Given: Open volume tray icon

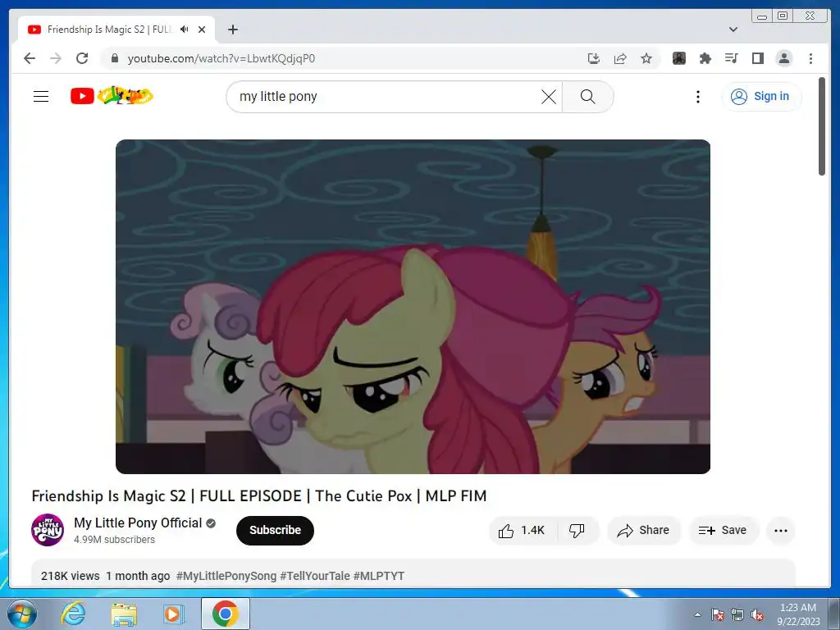Looking at the screenshot, I should 757,614.
